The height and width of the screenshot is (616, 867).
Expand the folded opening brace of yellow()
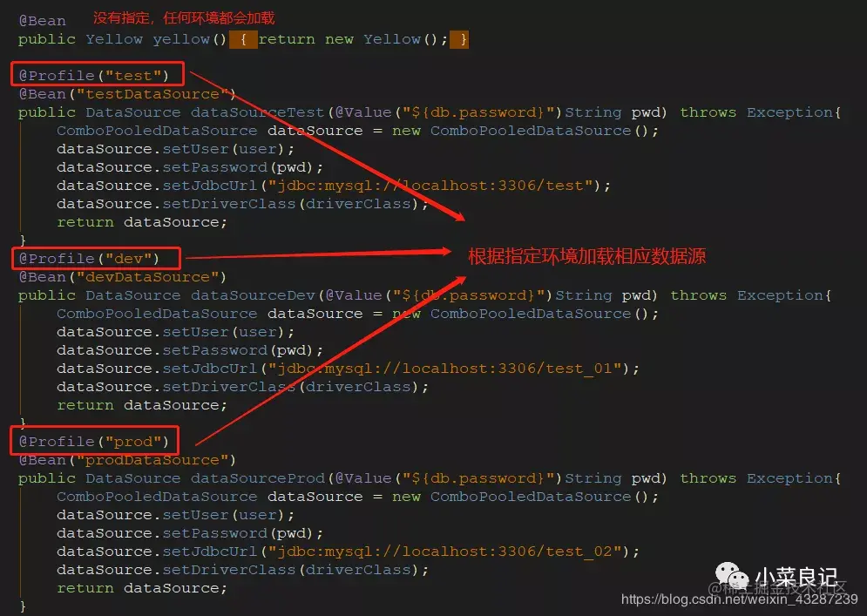[243, 39]
